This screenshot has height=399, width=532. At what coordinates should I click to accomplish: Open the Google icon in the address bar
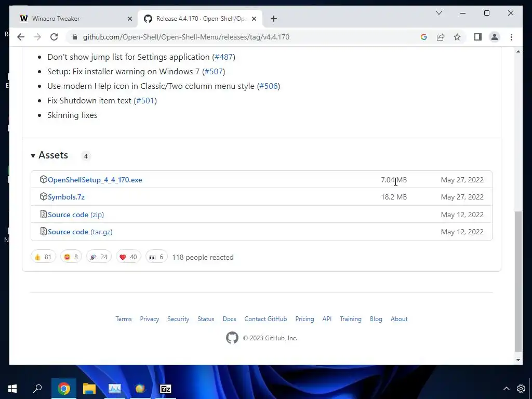pyautogui.click(x=424, y=37)
